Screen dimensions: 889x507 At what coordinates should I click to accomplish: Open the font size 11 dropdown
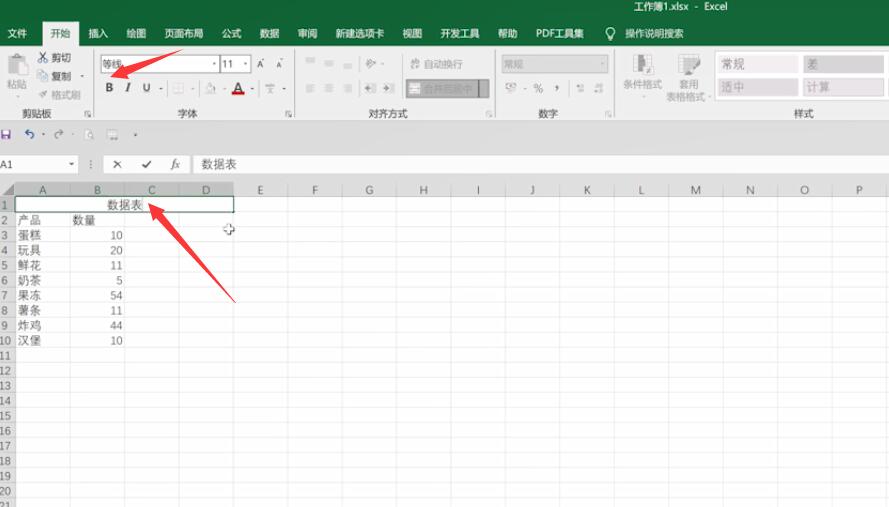[x=245, y=64]
